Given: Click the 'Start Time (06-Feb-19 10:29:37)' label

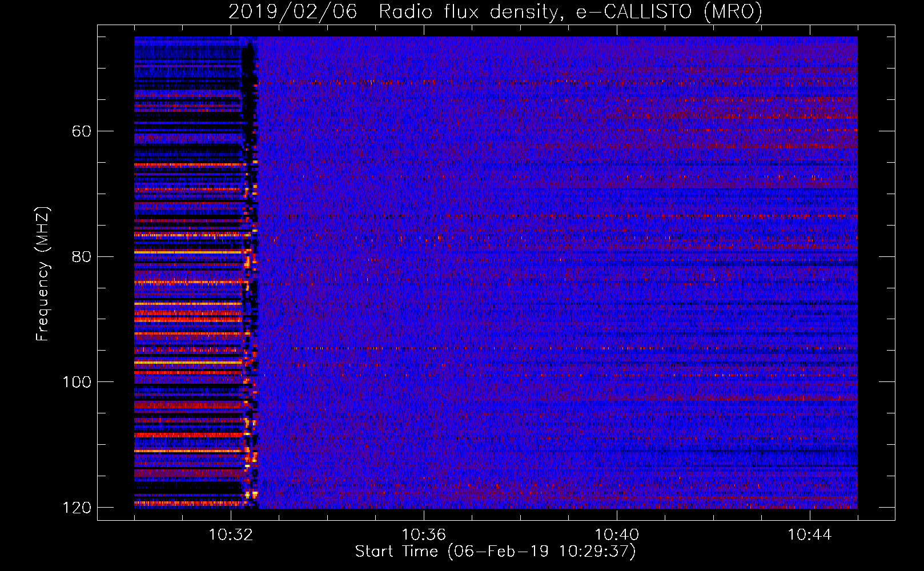Looking at the screenshot, I should [x=495, y=552].
